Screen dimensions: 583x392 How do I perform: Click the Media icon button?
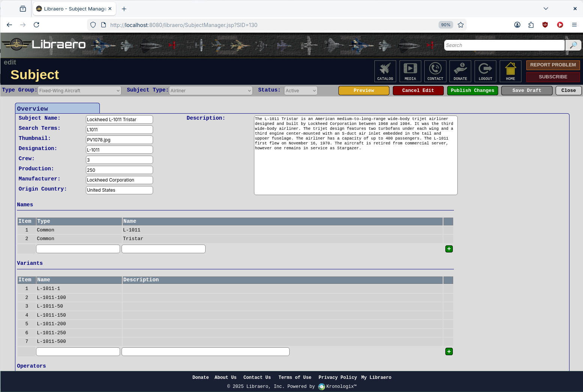click(x=410, y=71)
